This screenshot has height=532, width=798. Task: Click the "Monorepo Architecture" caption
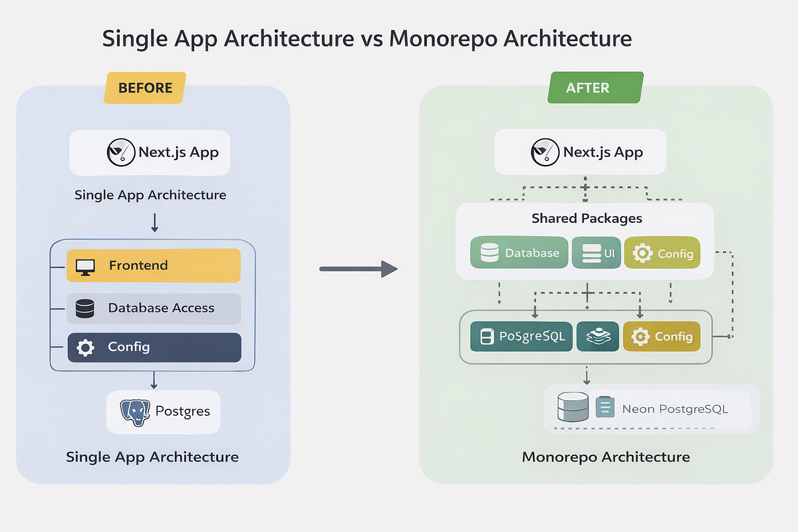[x=606, y=457]
